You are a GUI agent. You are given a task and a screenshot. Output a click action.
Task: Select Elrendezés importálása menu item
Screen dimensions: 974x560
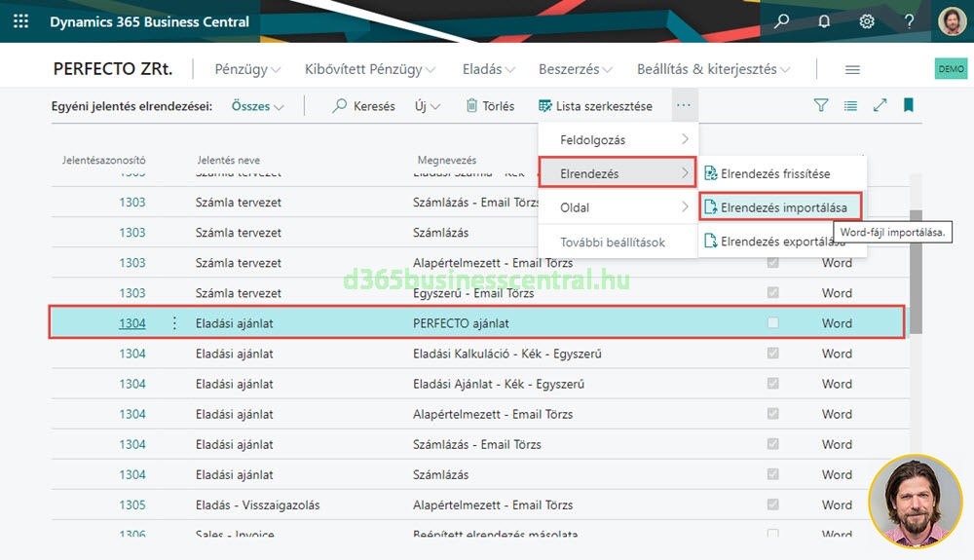782,207
